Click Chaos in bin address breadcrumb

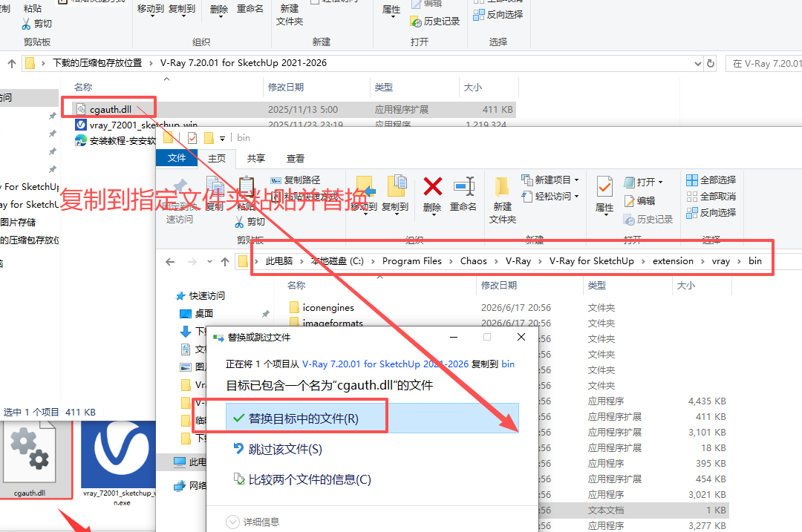(x=473, y=261)
